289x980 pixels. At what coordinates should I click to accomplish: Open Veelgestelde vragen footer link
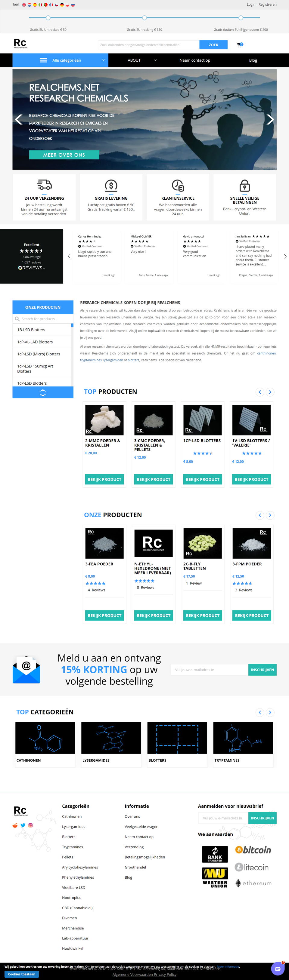[x=141, y=827]
